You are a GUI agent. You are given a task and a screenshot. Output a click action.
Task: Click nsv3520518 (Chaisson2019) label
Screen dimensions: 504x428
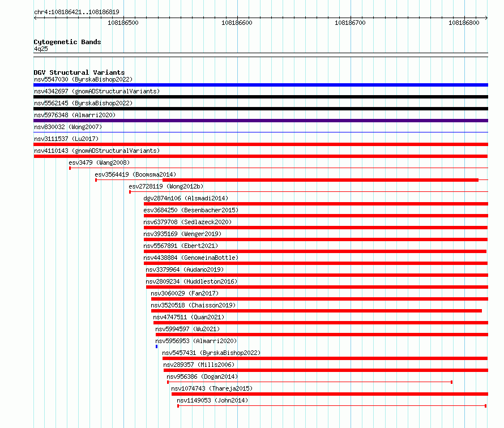pyautogui.click(x=193, y=305)
